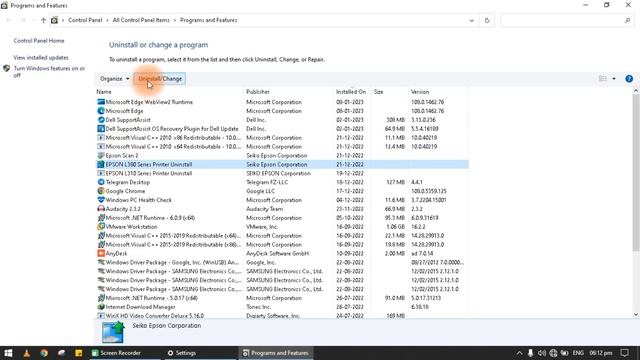Sort the list by Size column header
This screenshot has width=640, height=360.
click(x=378, y=92)
